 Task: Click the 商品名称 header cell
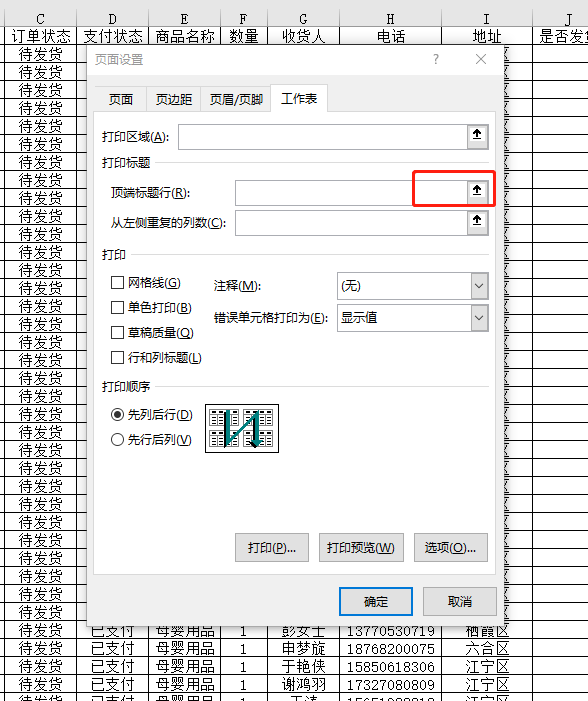pyautogui.click(x=184, y=36)
